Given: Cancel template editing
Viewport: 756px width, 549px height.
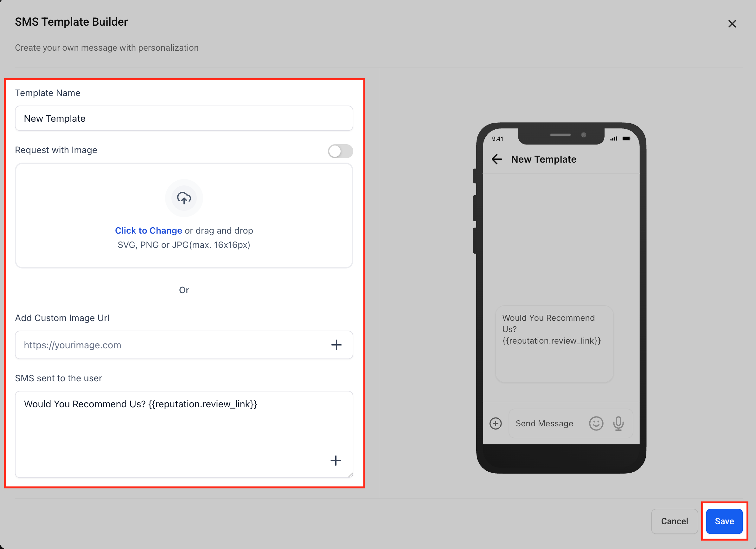Looking at the screenshot, I should [x=674, y=521].
